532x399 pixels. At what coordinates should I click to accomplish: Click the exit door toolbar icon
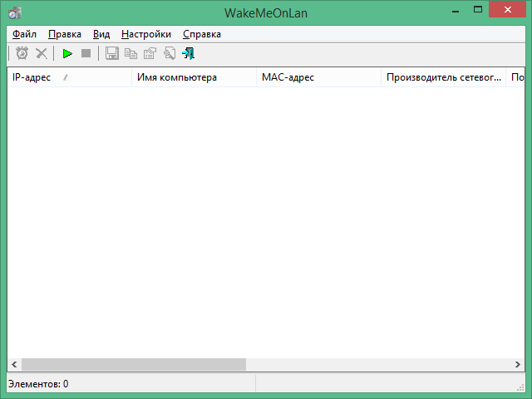pyautogui.click(x=189, y=53)
